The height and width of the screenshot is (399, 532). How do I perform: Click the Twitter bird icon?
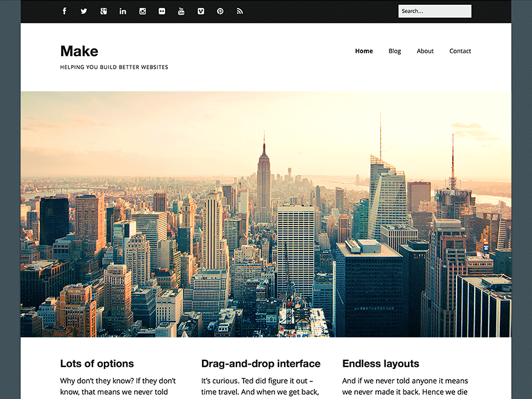pyautogui.click(x=83, y=10)
